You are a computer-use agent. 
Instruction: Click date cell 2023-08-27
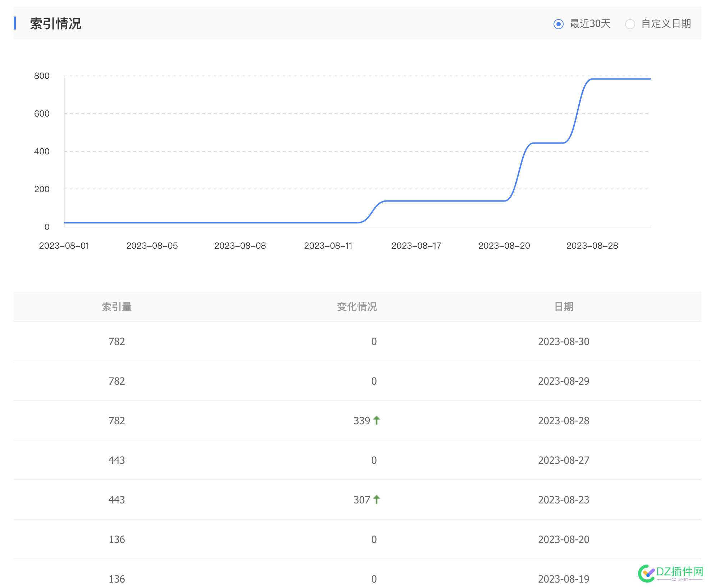point(564,460)
